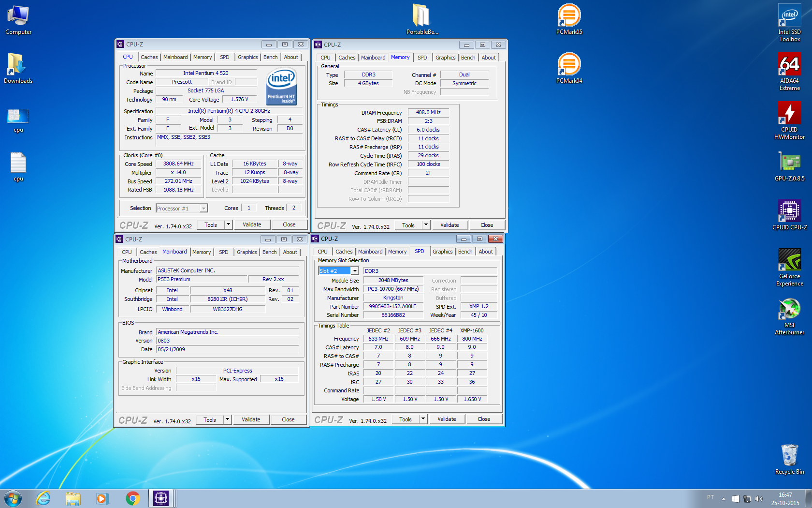Open Intel SSD Toolbox shortcut
This screenshot has height=508, width=812.
[x=789, y=23]
